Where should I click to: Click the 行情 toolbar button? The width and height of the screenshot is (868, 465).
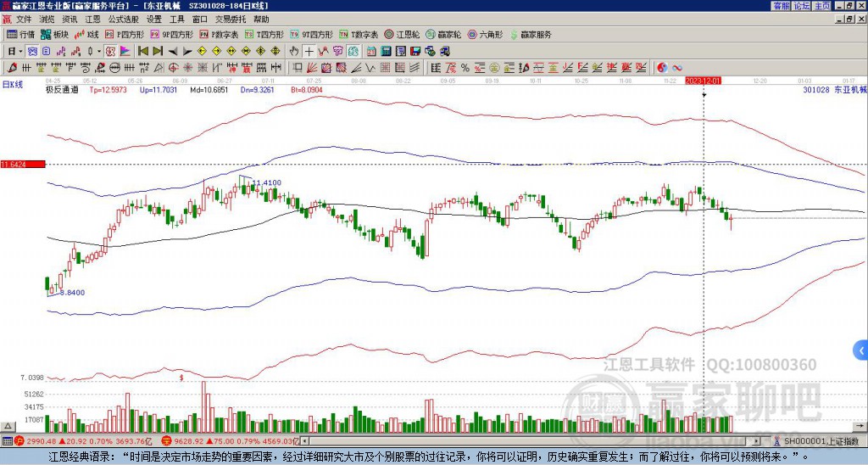click(x=21, y=34)
